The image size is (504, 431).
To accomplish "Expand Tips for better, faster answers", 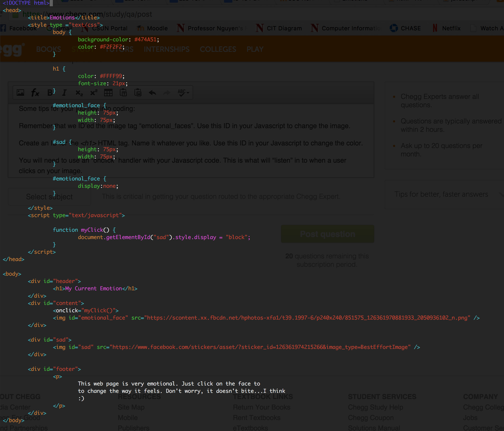I will (x=444, y=194).
